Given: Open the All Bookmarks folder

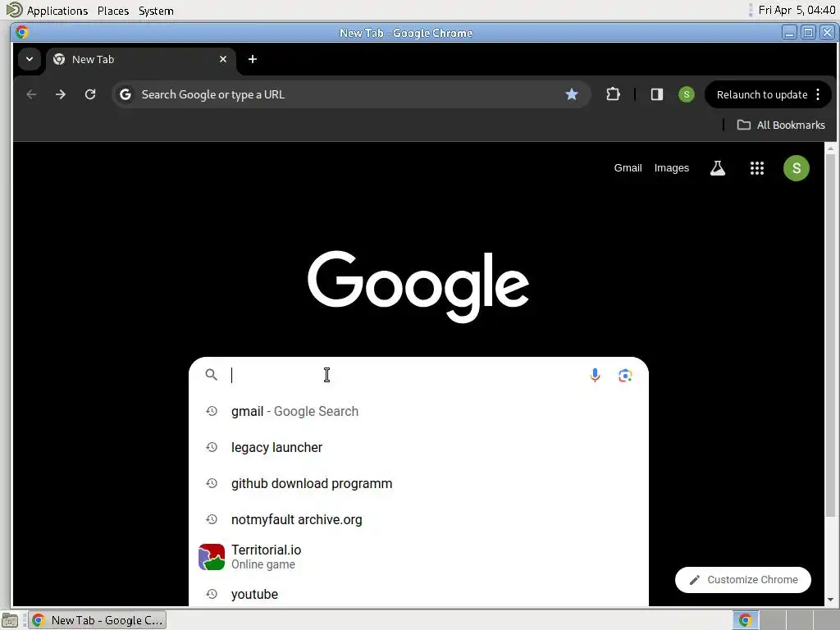Looking at the screenshot, I should [x=782, y=125].
